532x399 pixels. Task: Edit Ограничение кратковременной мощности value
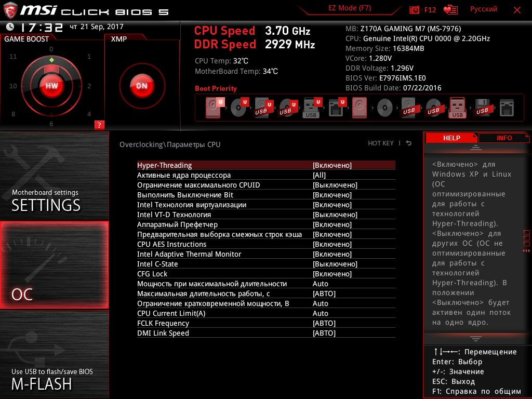[266, 303]
